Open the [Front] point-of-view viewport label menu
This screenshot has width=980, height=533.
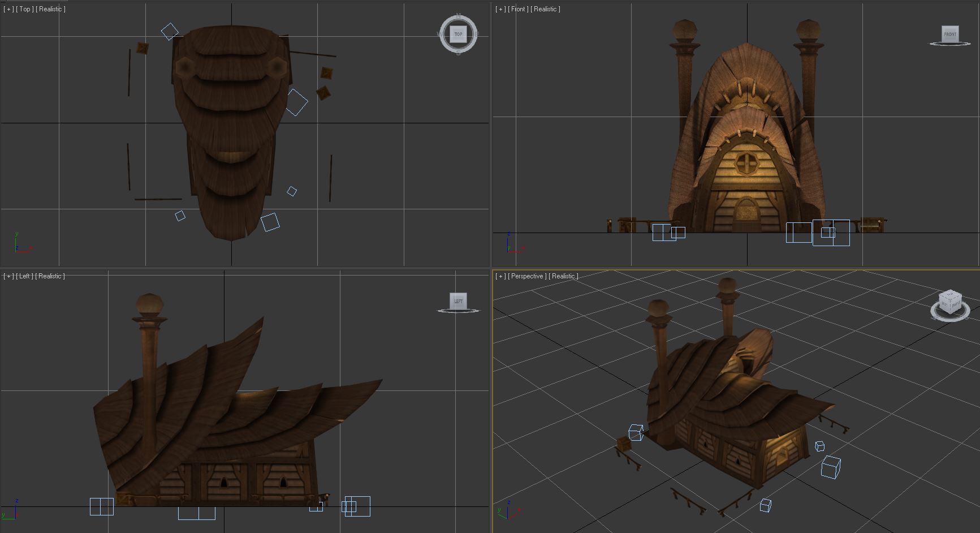pyautogui.click(x=518, y=9)
